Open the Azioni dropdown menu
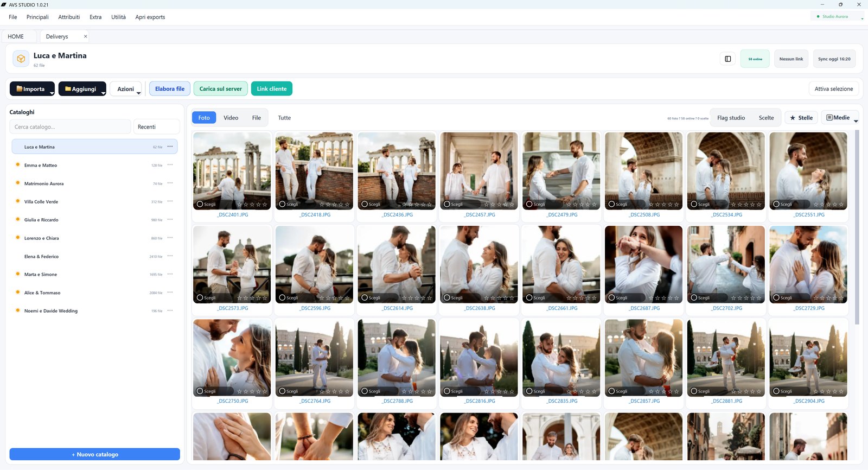 coord(126,89)
